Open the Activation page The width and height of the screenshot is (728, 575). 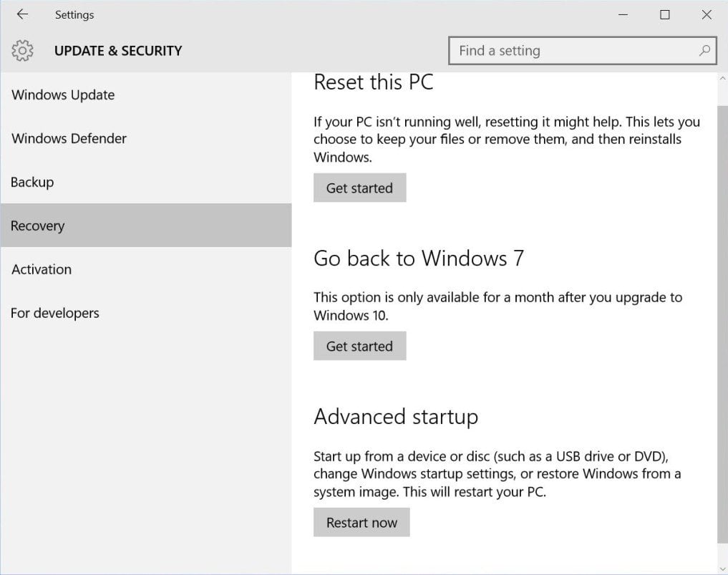click(x=42, y=270)
